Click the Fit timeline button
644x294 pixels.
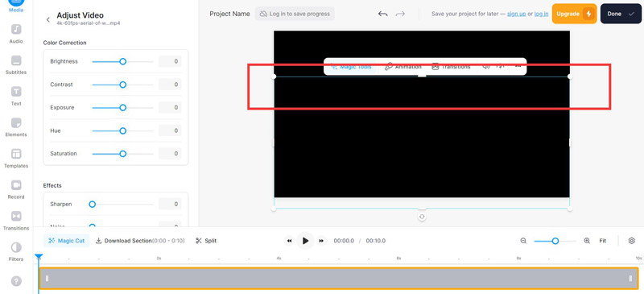coord(602,241)
